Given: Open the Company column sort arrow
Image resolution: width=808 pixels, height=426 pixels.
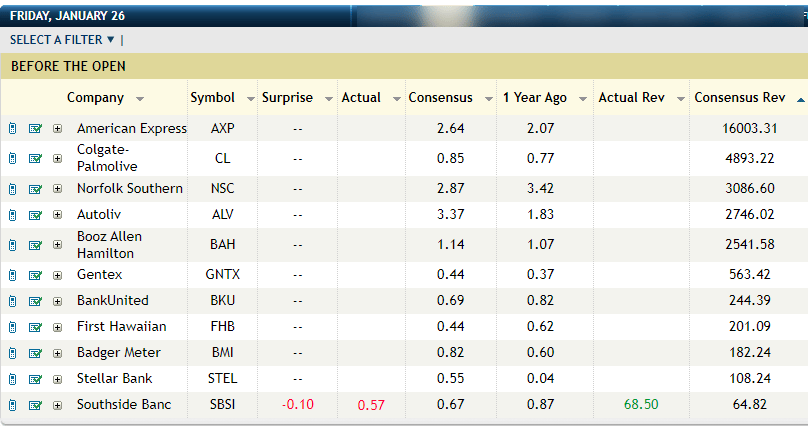Looking at the screenshot, I should click(140, 99).
